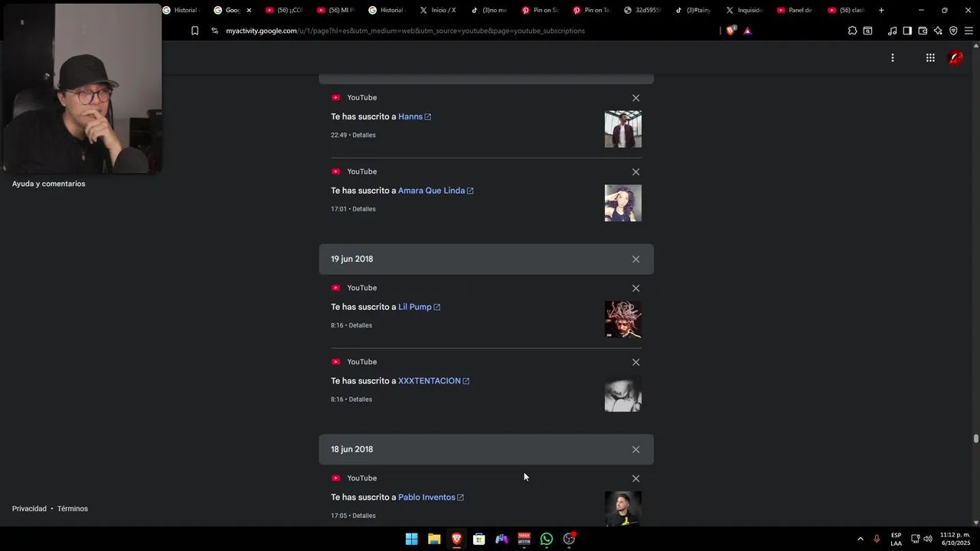Delete all activity from 19 jun 2018
The height and width of the screenshot is (551, 980).
(x=635, y=259)
